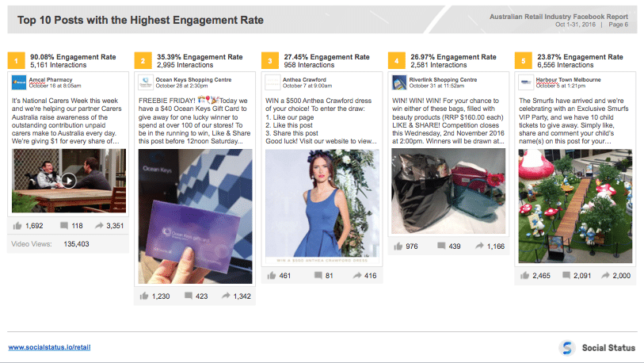Open the Ocean Keys gift card photo
Viewport: 644px width, 363px height.
196,216
